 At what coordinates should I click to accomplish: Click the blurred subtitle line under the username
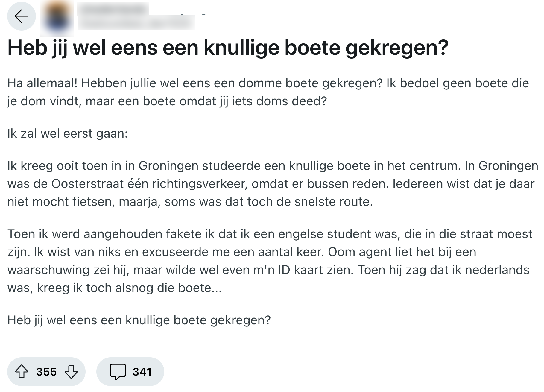pyautogui.click(x=136, y=23)
